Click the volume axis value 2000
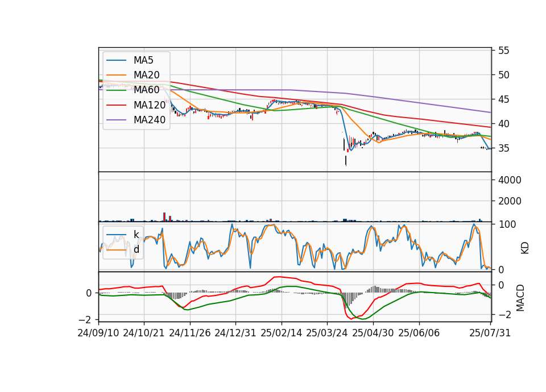This screenshot has width=546, height=392. [510, 201]
